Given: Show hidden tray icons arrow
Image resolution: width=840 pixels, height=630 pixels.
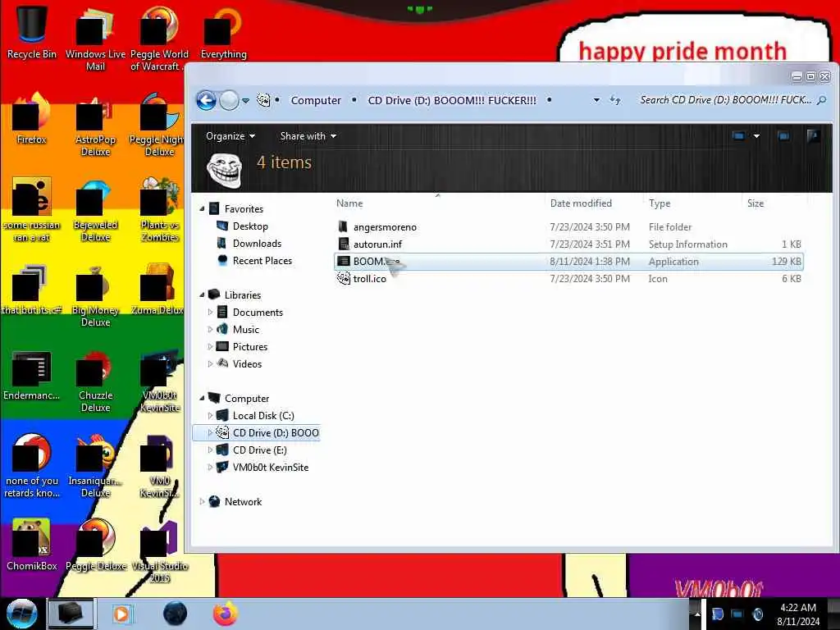Looking at the screenshot, I should [x=697, y=614].
